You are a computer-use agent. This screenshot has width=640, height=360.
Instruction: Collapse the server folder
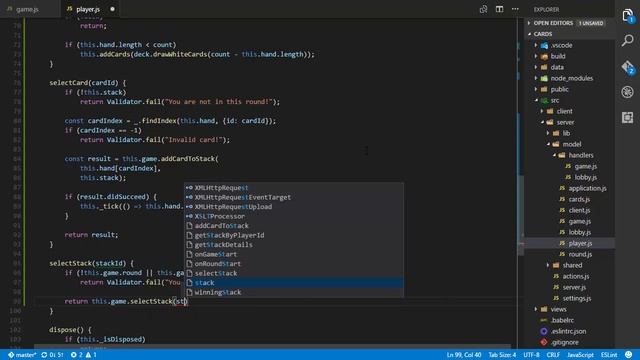565,122
